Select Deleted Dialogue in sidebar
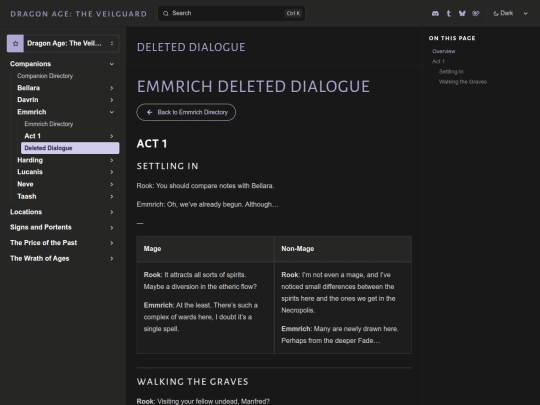Screen dimensions: 540x405 [x=70, y=148]
